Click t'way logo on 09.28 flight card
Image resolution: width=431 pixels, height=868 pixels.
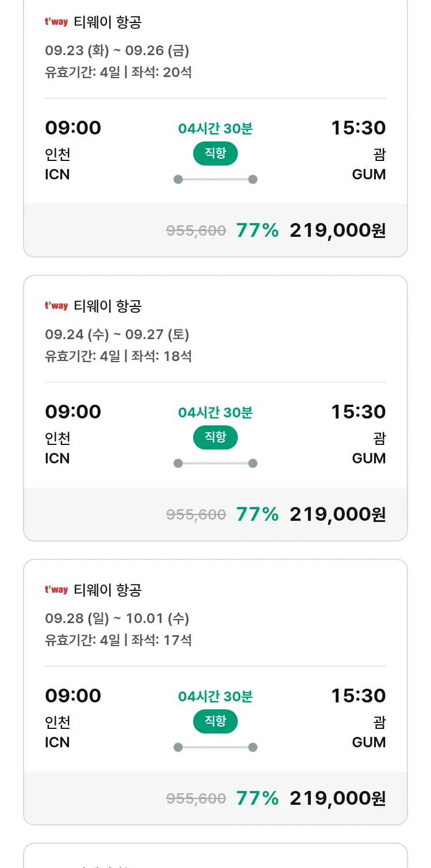(56, 590)
